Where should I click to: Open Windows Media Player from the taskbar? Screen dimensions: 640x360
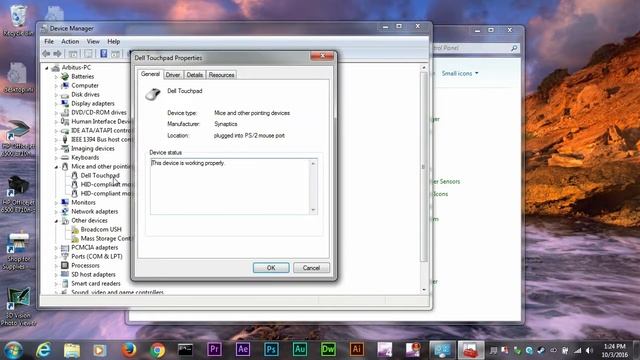pos(100,350)
